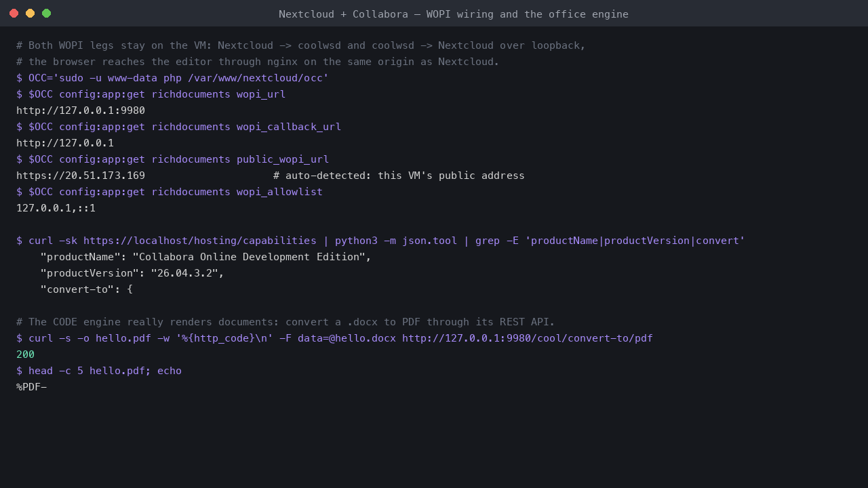Click the "productName" Collabora Online Development Edition line

point(206,257)
